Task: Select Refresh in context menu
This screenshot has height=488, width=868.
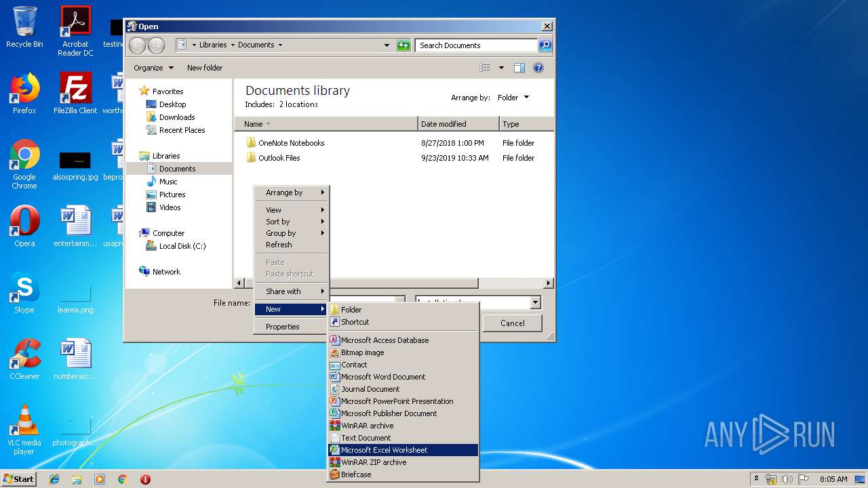Action: click(x=292, y=245)
